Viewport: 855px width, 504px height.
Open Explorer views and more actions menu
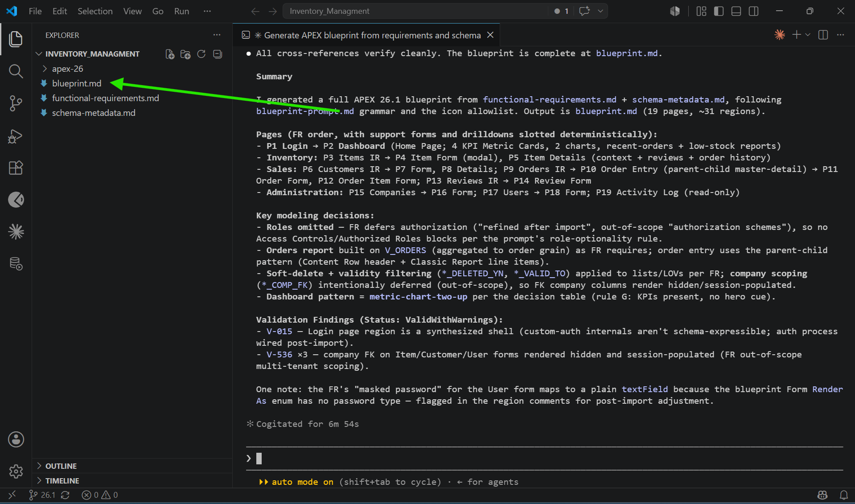[x=217, y=35]
